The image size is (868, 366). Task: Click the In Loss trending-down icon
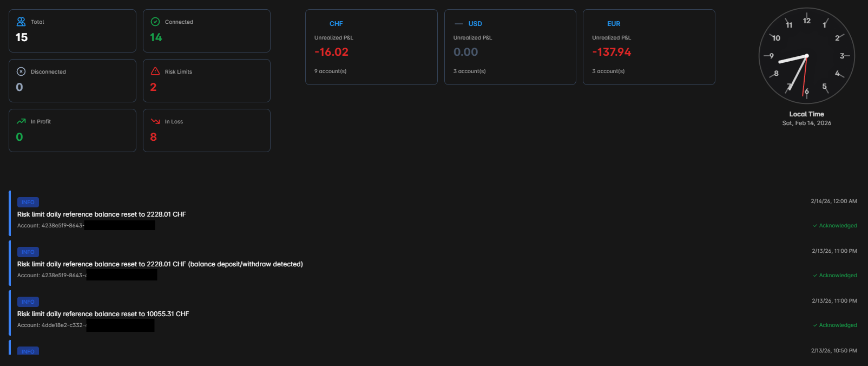coord(155,121)
